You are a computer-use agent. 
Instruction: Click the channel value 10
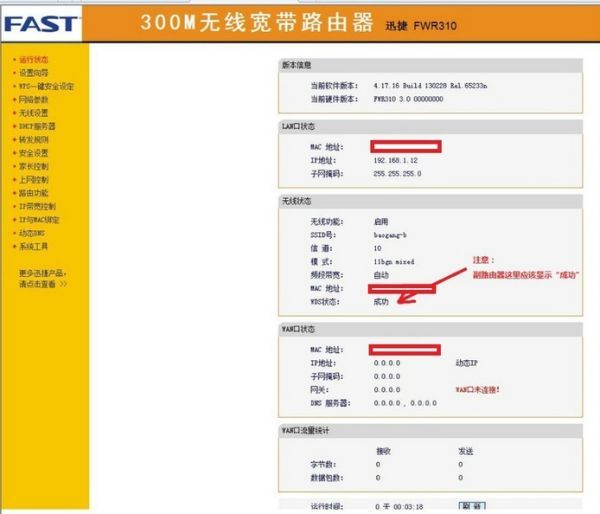click(377, 248)
